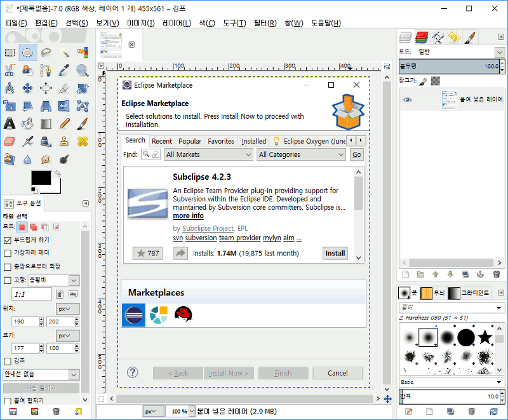508x420 pixels.
Task: Choose the Text tool in the toolbox
Action: pyautogui.click(x=10, y=123)
